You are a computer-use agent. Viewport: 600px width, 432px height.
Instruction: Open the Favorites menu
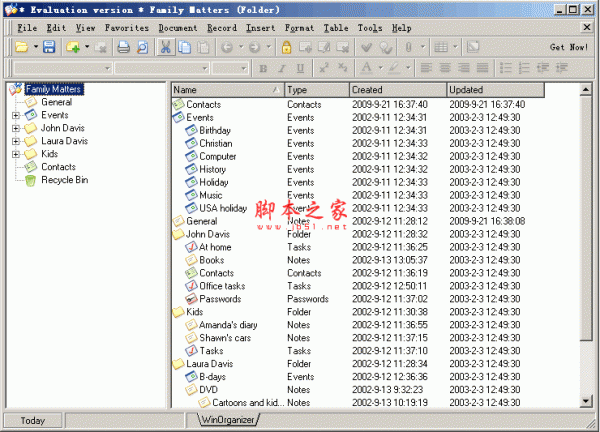coord(127,28)
